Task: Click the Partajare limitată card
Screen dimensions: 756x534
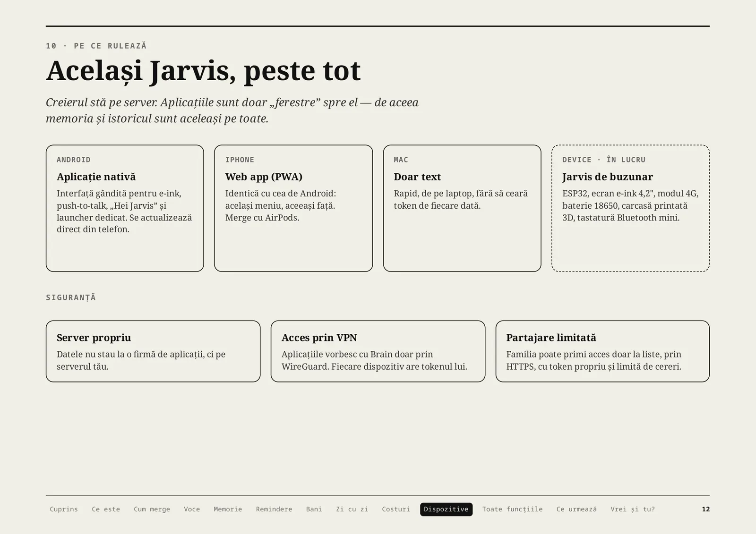Action: [602, 351]
